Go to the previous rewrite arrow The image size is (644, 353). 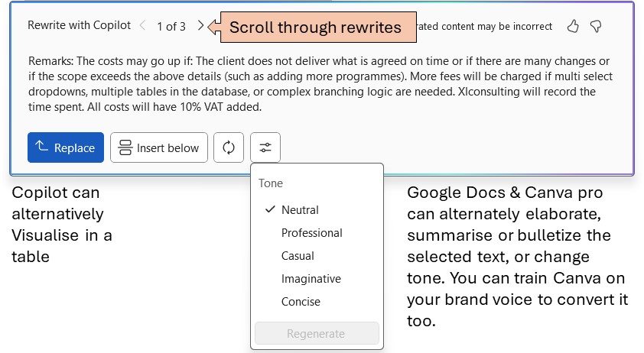(x=142, y=26)
